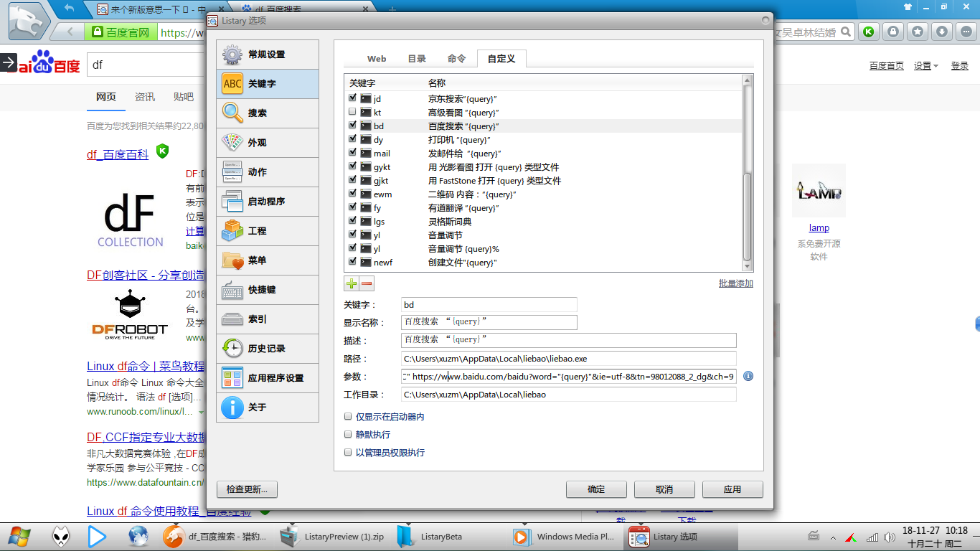
Task: Open the 关于 about page
Action: pyautogui.click(x=268, y=408)
